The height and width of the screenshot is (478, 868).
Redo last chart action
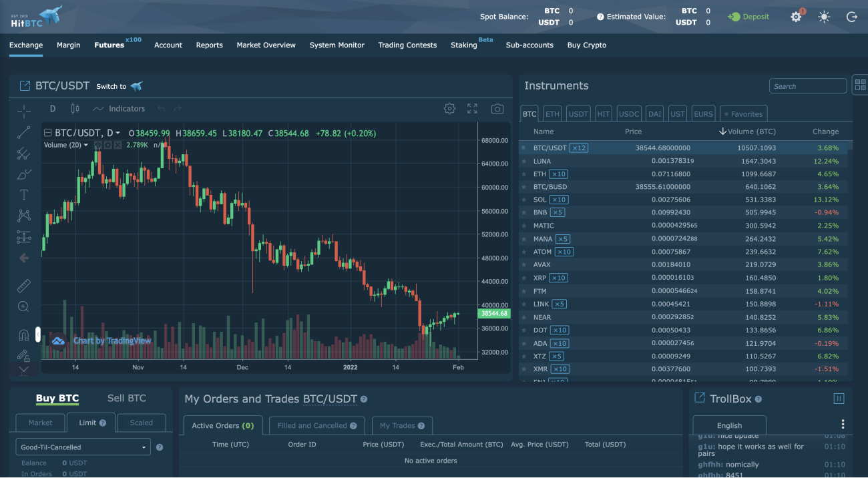(178, 108)
